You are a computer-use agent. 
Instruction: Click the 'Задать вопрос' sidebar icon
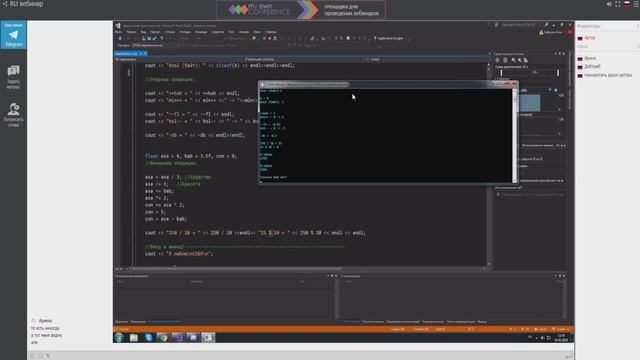click(13, 77)
